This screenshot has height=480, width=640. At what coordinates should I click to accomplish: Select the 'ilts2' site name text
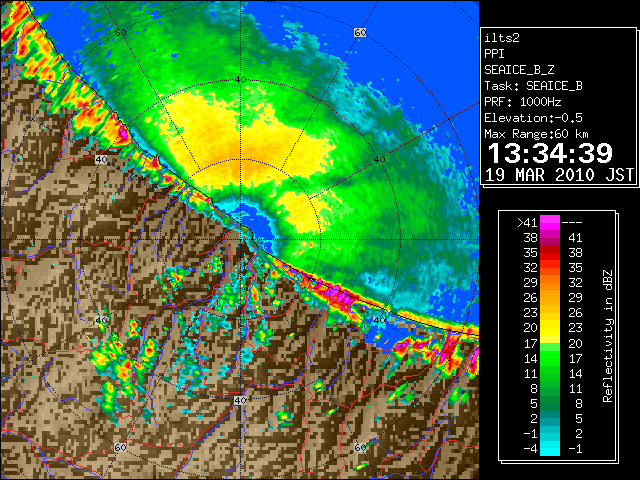502,38
